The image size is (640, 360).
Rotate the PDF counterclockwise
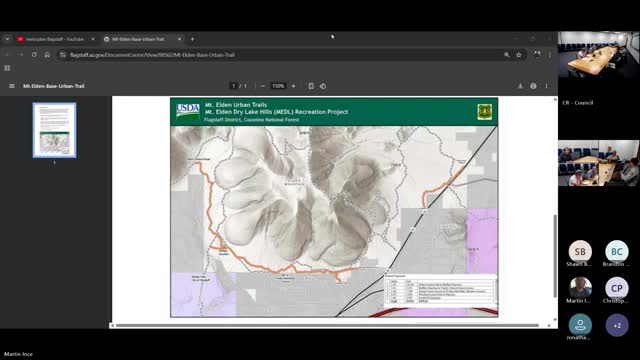click(323, 86)
